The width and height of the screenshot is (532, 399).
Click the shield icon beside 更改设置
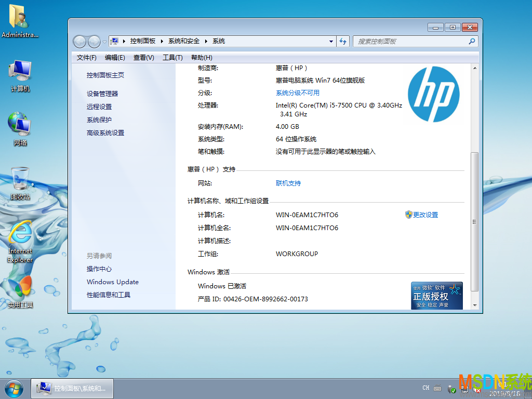coord(408,215)
